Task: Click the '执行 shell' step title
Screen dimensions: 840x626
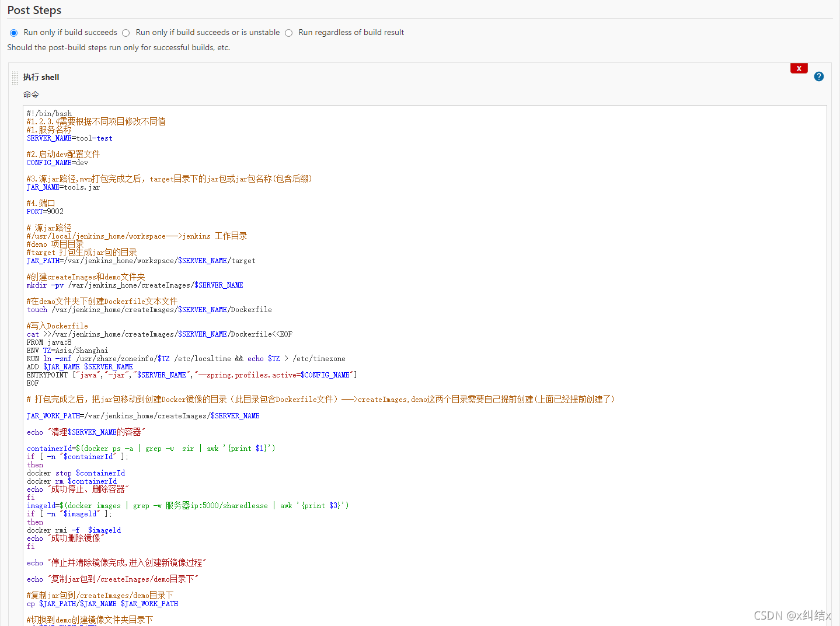Action: point(41,77)
